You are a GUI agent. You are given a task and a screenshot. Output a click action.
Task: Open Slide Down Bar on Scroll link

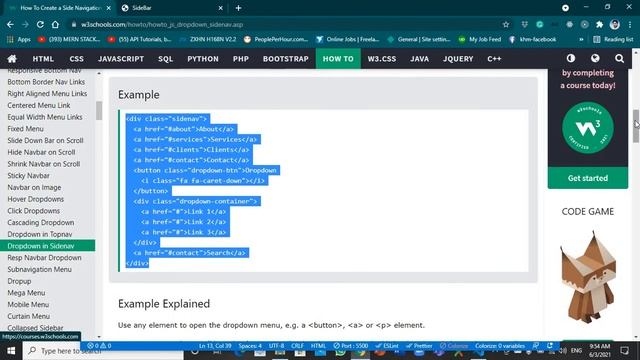(45, 140)
